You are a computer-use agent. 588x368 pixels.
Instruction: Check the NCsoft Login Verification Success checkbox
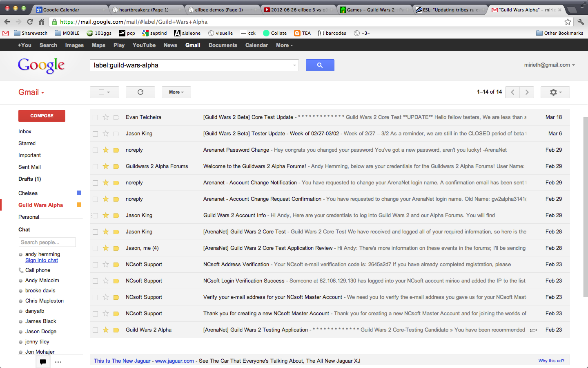(x=95, y=281)
